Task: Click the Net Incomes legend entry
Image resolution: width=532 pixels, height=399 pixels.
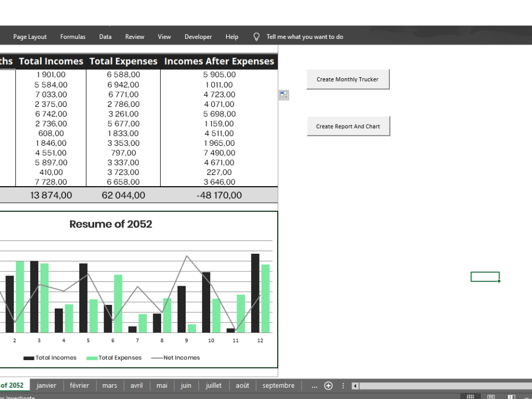Action: point(176,358)
